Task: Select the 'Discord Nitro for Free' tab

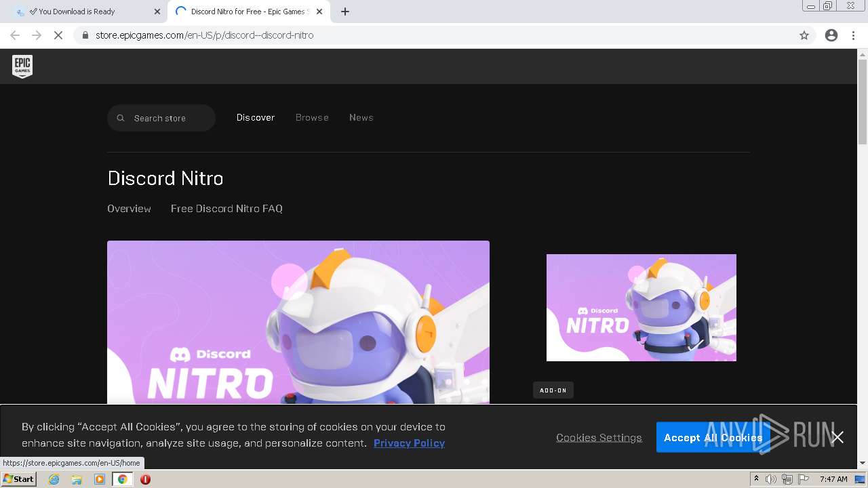Action: coord(249,12)
